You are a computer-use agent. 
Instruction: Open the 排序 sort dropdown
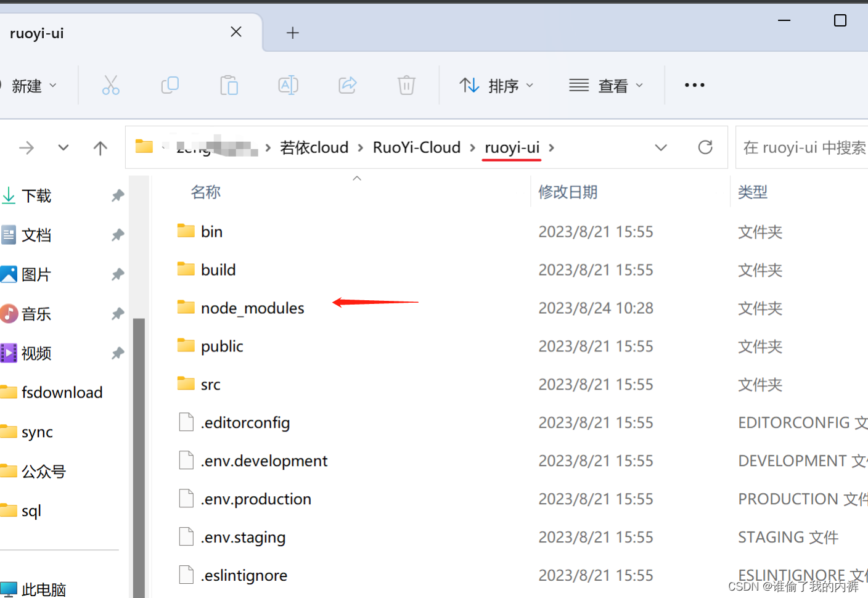tap(496, 86)
